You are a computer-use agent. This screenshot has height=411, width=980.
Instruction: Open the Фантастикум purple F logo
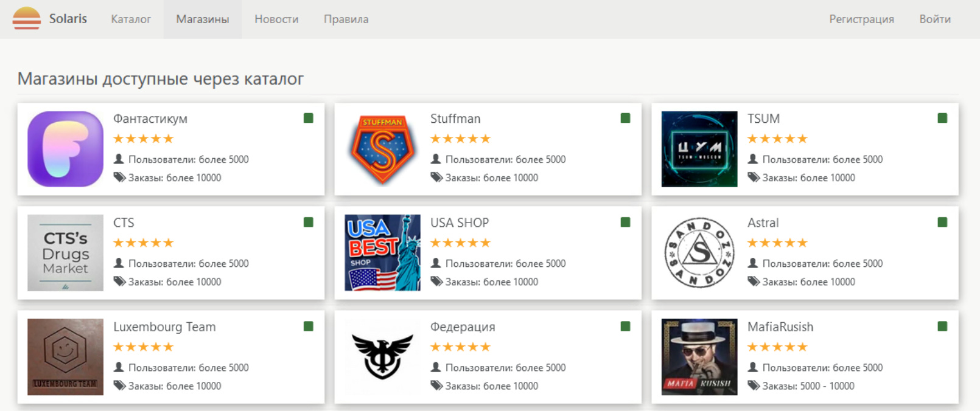[x=65, y=149]
